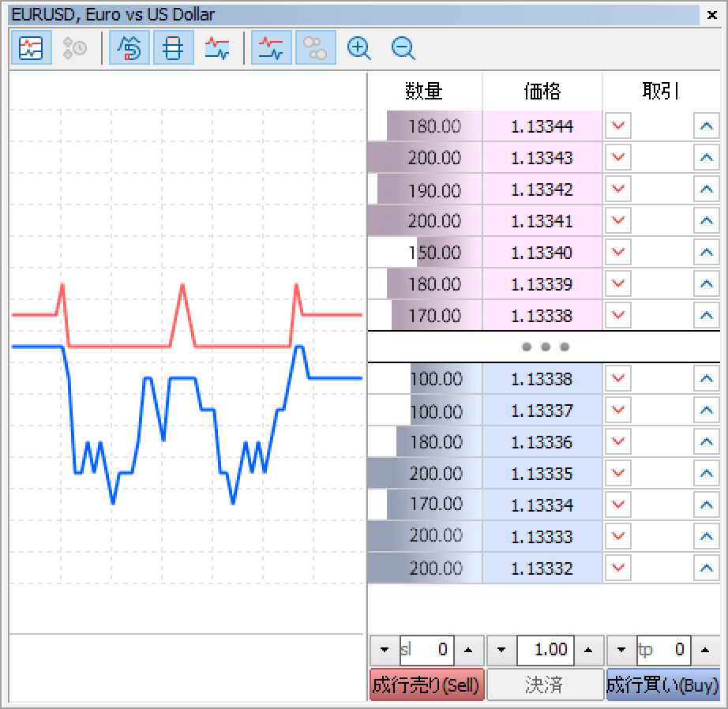Select the 150.00 volume cell

click(x=425, y=252)
